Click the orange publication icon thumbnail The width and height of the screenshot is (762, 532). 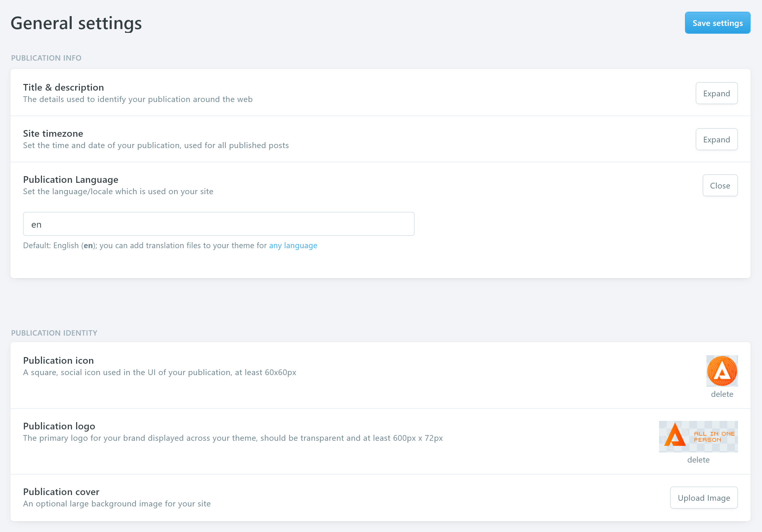tap(722, 371)
